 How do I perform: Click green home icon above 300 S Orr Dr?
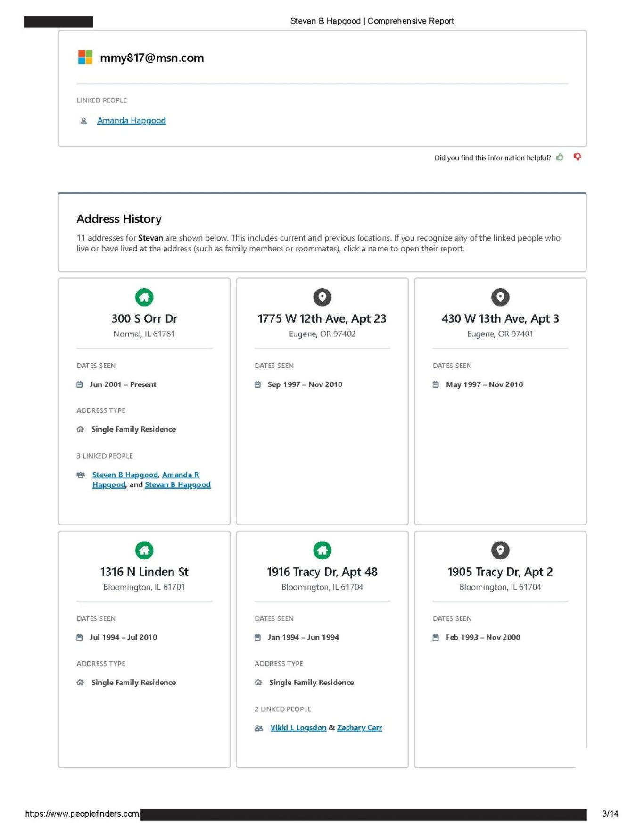pos(144,297)
